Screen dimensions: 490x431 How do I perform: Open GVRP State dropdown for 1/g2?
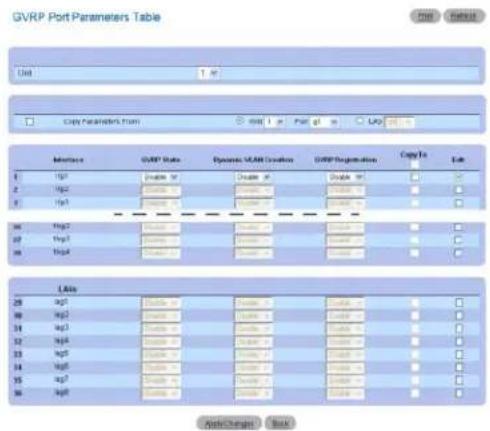161,191
